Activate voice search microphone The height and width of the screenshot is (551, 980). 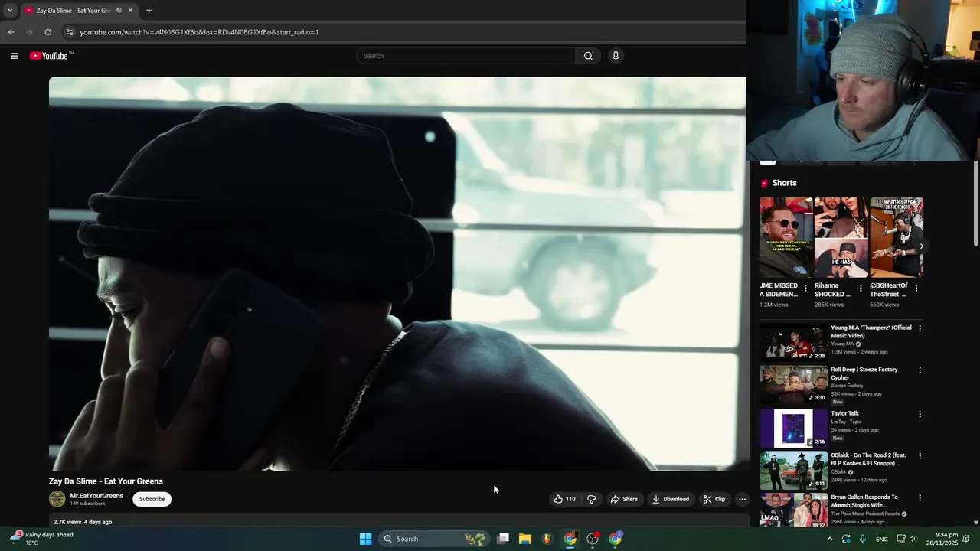coord(616,56)
